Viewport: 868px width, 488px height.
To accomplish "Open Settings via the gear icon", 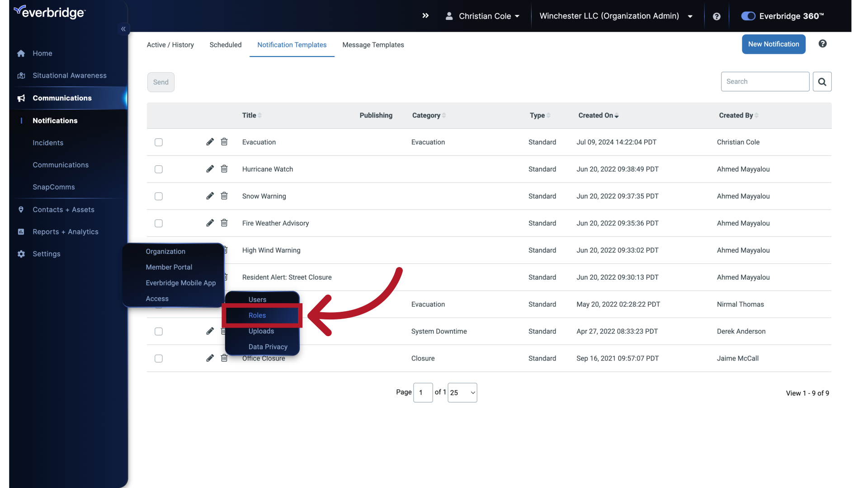I will pyautogui.click(x=21, y=254).
